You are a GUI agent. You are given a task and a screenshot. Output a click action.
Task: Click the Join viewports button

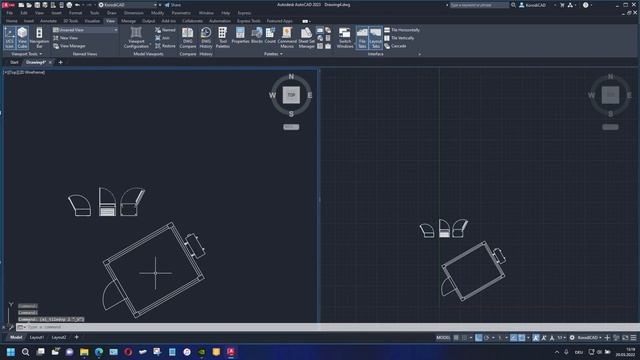pos(162,38)
